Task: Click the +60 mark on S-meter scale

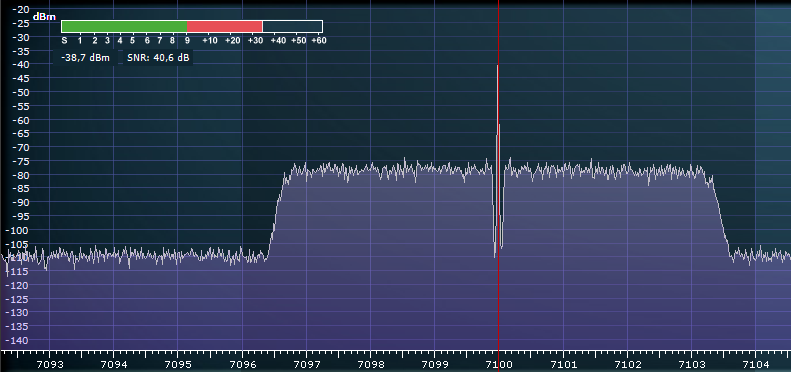Action: click(x=318, y=41)
